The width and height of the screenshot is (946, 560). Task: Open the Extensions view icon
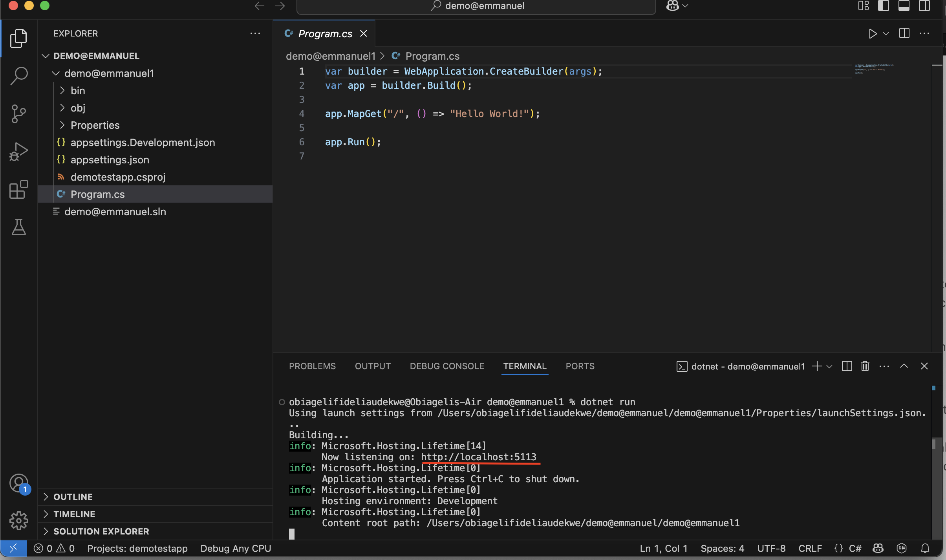tap(18, 189)
